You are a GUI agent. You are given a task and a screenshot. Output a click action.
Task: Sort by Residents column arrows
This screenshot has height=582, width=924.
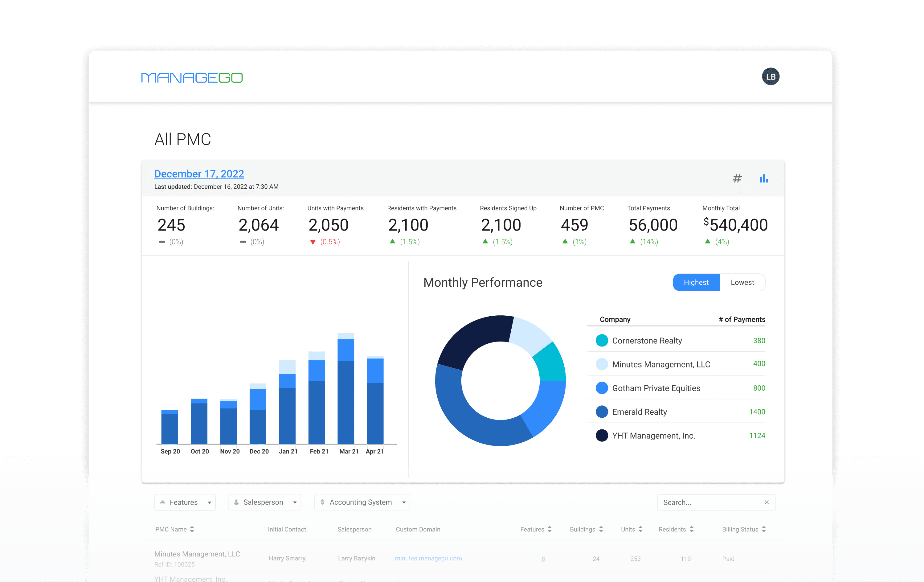coord(692,529)
